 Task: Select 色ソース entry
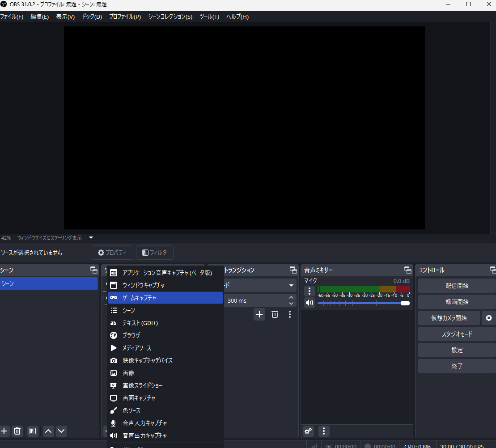click(165, 410)
